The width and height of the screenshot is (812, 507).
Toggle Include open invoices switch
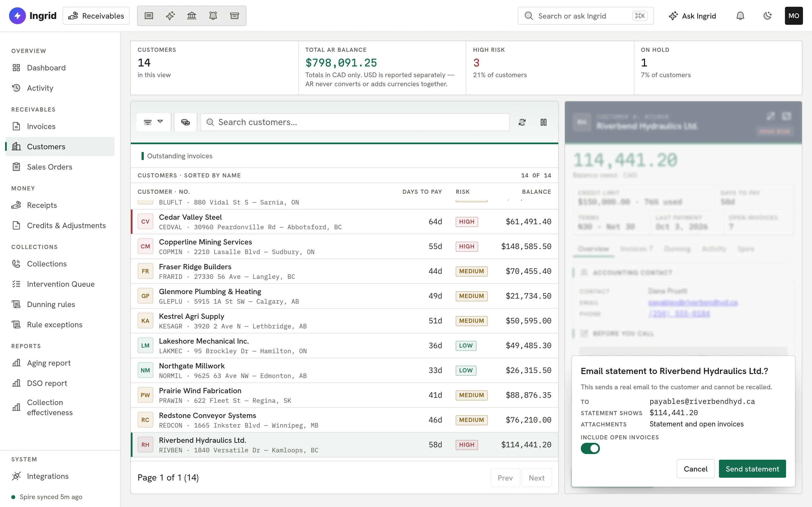(590, 448)
